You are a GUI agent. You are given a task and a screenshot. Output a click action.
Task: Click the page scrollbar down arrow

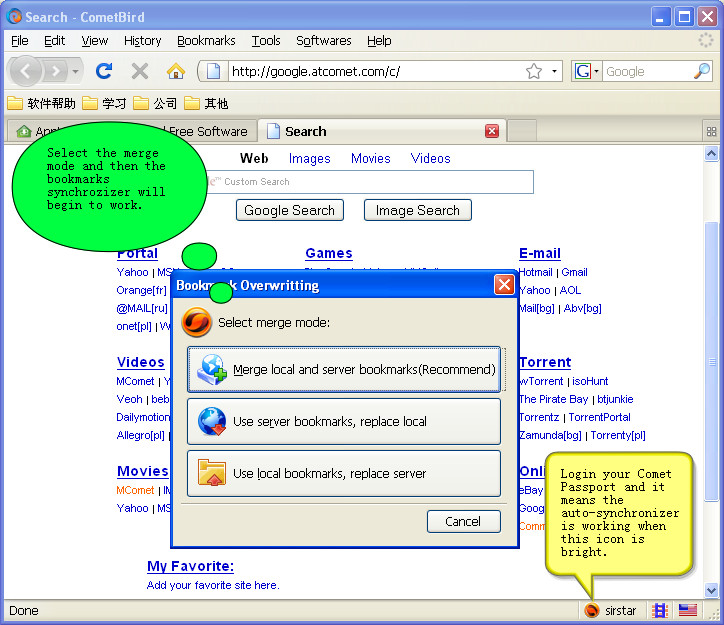tap(712, 589)
